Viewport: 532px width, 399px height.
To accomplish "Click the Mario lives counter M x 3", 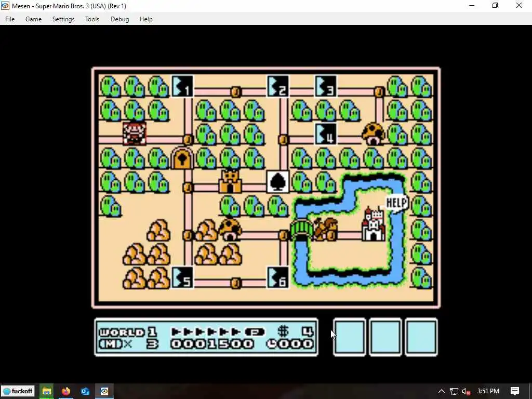I will click(x=129, y=344).
